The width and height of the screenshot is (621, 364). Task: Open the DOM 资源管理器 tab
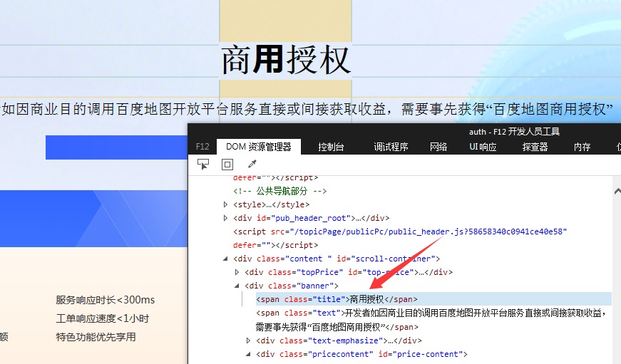coord(259,147)
